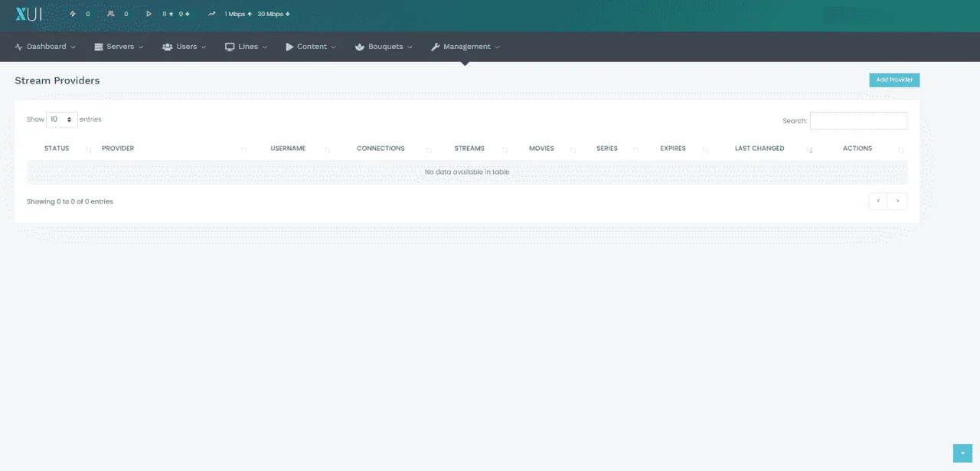The width and height of the screenshot is (980, 471).
Task: Click the Add Provider button
Action: click(894, 80)
